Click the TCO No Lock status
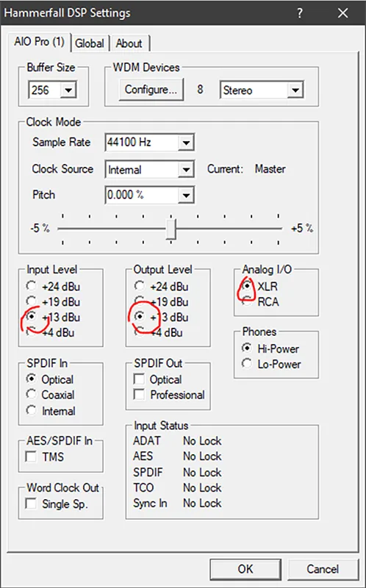The image size is (366, 588). point(202,487)
